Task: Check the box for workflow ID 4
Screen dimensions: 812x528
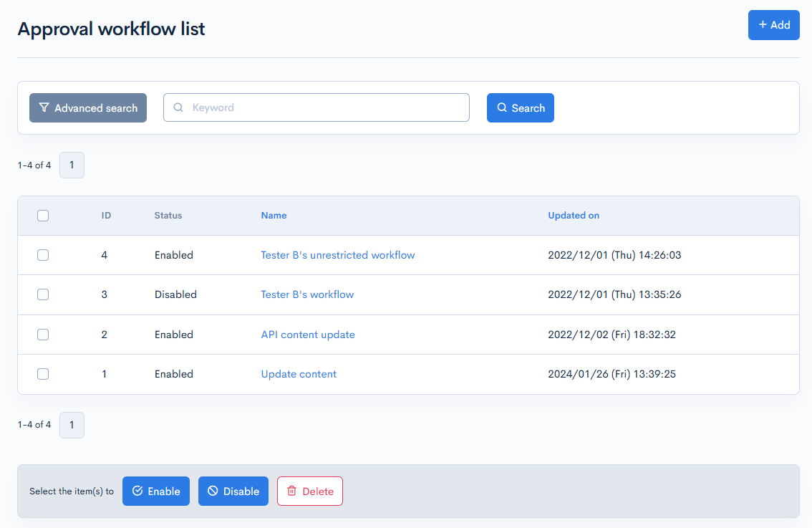Action: [43, 255]
